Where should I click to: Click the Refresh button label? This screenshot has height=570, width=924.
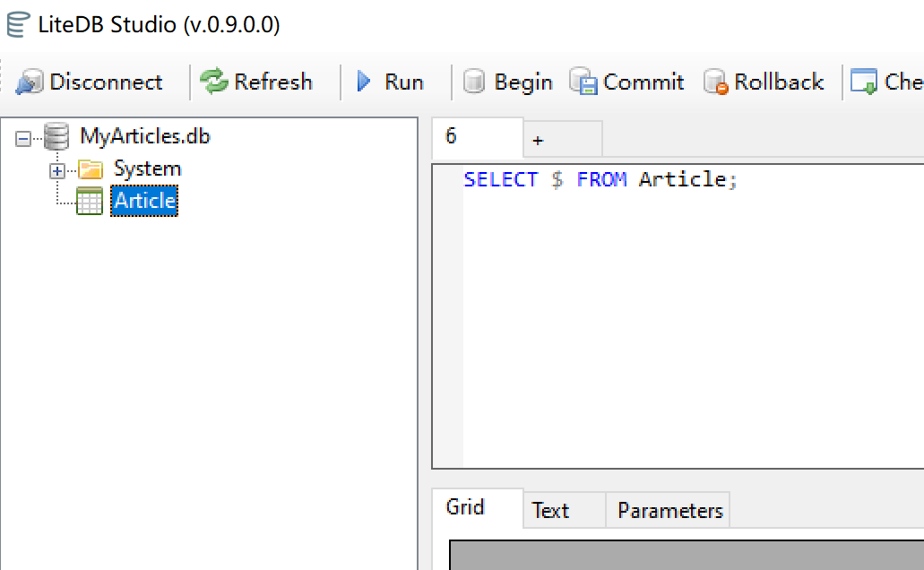[273, 82]
